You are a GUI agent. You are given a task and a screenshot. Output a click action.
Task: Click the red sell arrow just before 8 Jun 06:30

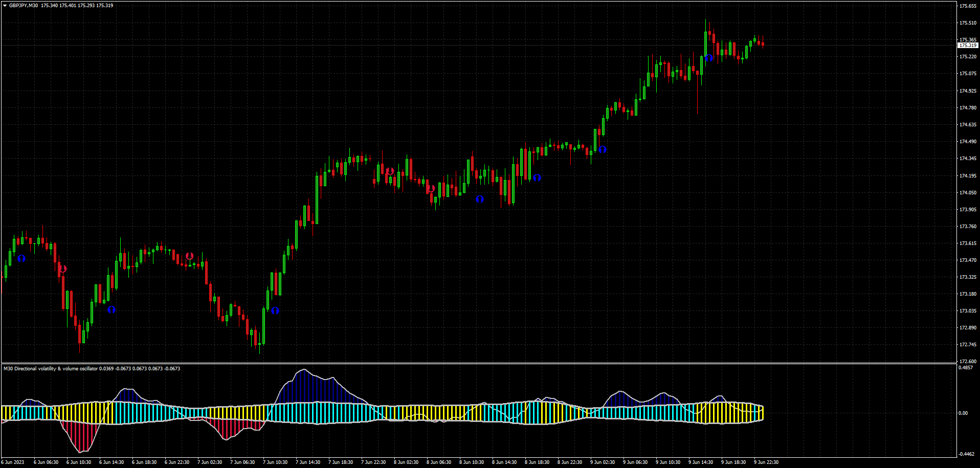tap(431, 189)
